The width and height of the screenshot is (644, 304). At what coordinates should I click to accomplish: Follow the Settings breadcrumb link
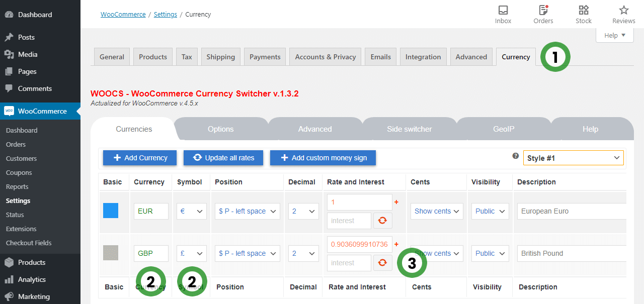pos(166,15)
